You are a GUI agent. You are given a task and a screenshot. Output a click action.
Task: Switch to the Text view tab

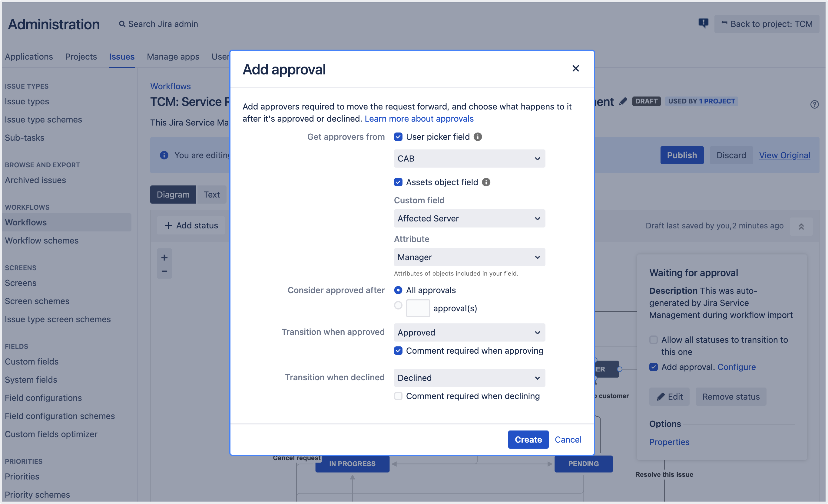[x=211, y=195]
